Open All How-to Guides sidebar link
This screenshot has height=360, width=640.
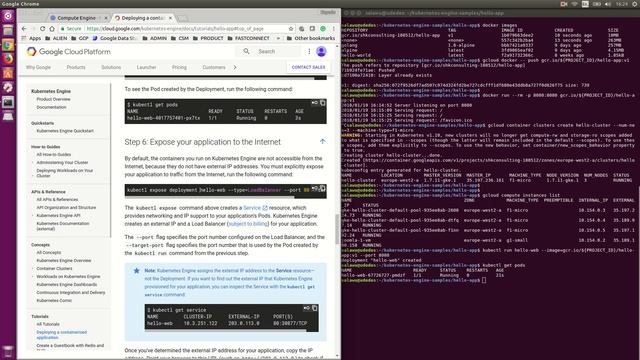pyautogui.click(x=54, y=155)
